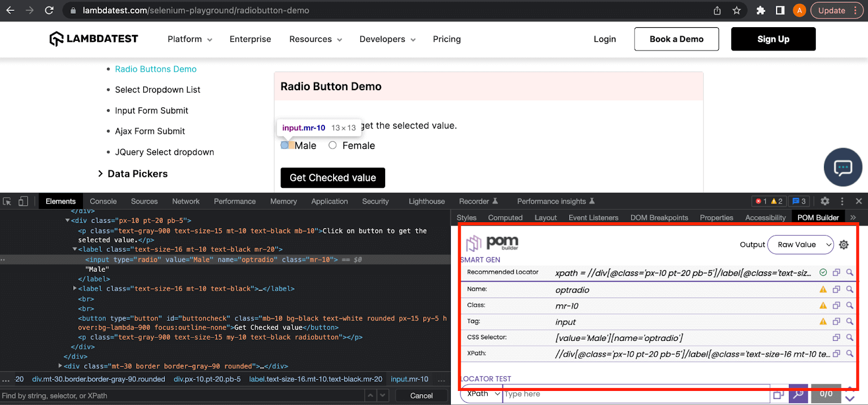This screenshot has width=868, height=405.
Task: Expand the collapsed second label element
Action: coord(75,288)
